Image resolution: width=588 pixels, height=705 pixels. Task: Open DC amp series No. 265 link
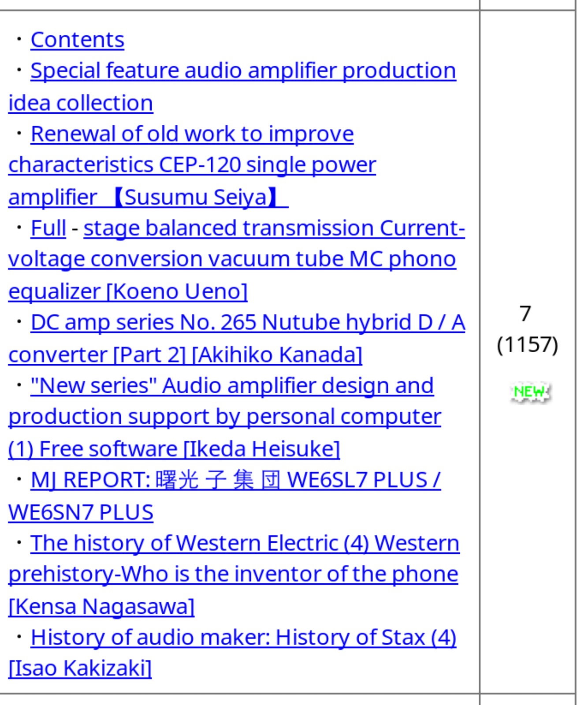tap(248, 323)
